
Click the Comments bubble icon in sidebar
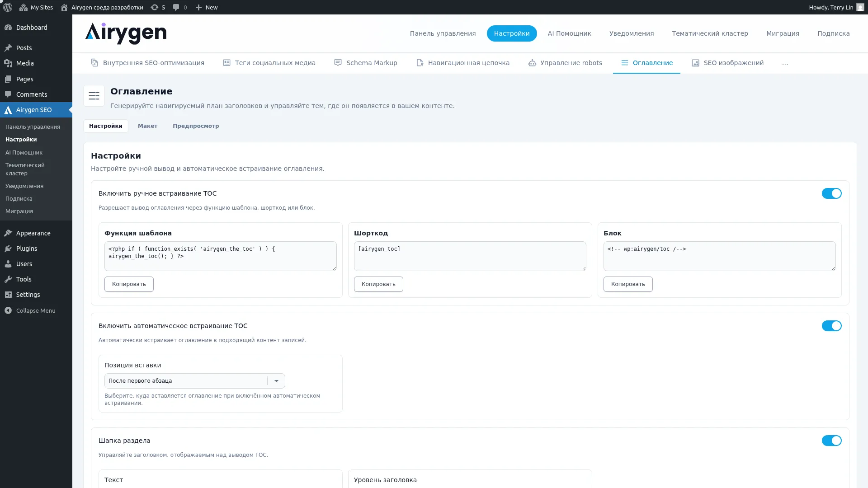(8, 94)
